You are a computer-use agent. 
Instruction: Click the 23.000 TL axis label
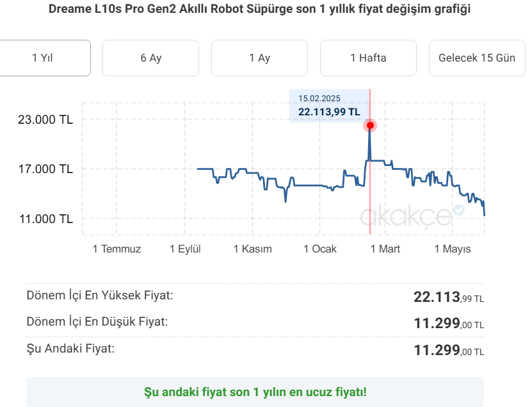click(x=45, y=120)
